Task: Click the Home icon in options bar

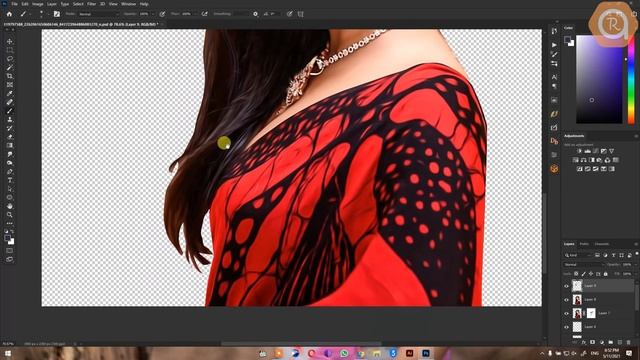Action: [x=9, y=14]
